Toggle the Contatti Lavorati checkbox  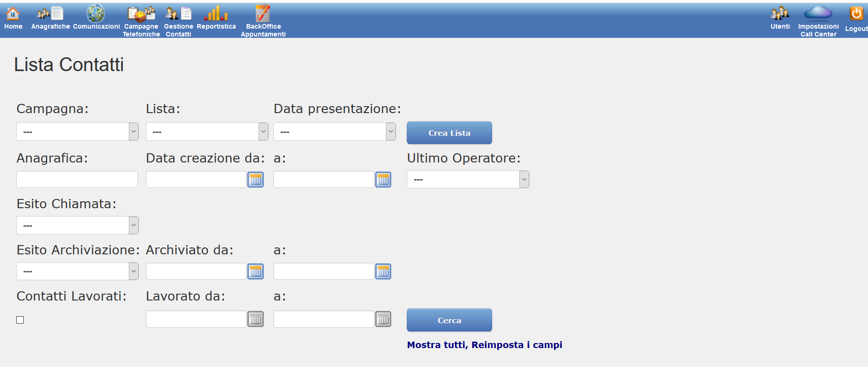tap(20, 320)
